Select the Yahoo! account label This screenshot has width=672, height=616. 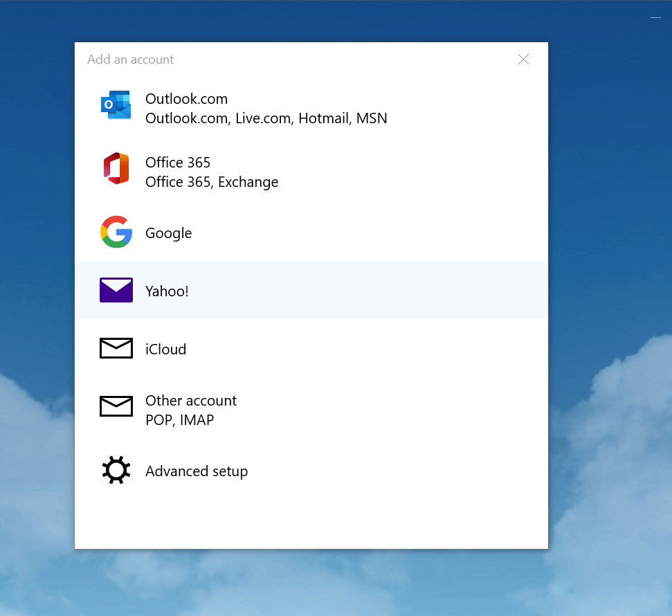(x=167, y=291)
